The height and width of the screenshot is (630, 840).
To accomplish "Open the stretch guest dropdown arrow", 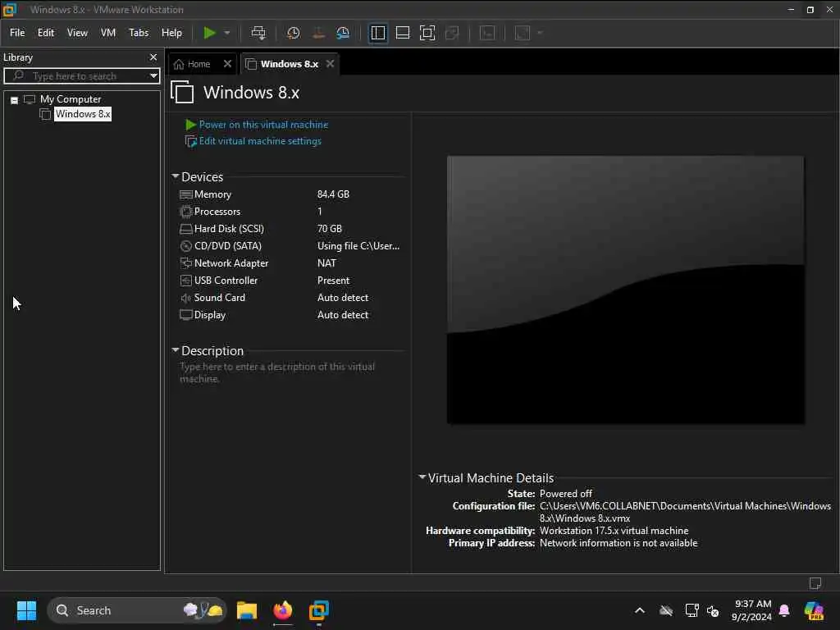I will (x=540, y=33).
